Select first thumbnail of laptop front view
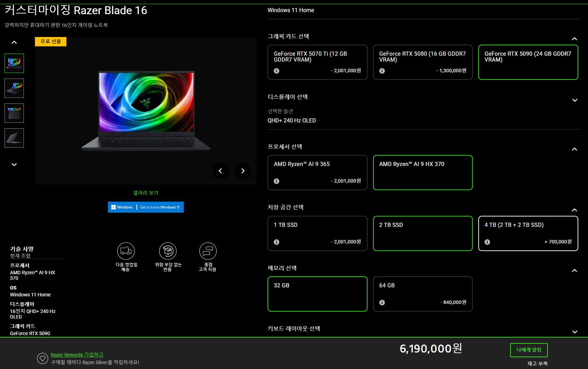This screenshot has width=588, height=369. [x=14, y=63]
